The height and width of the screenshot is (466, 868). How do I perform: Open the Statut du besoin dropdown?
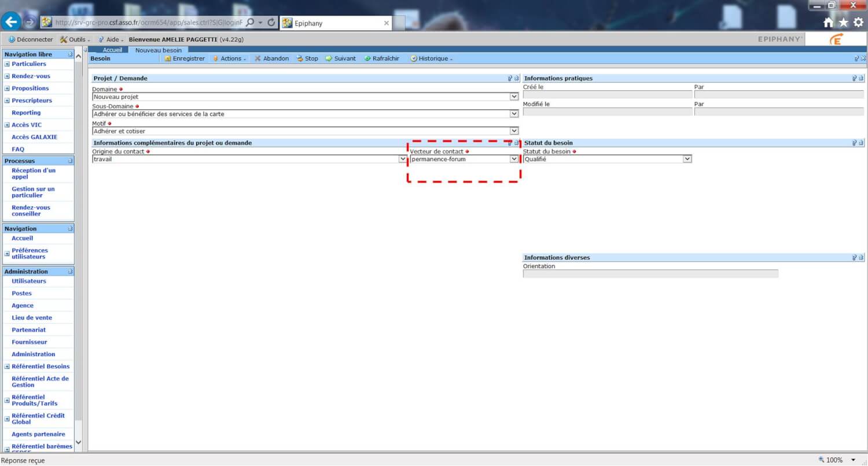687,159
